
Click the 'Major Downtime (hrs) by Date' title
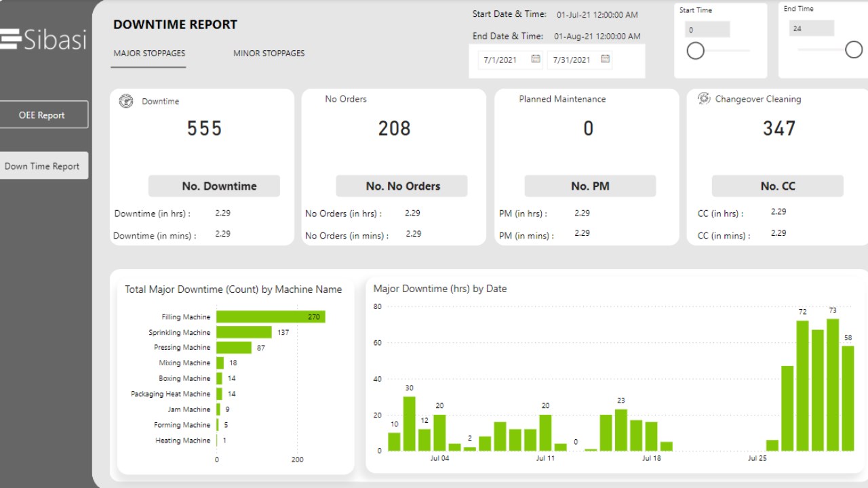(440, 289)
